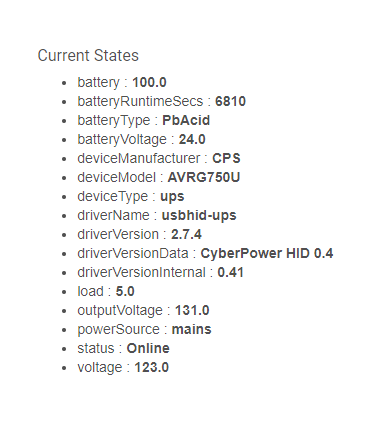372x429 pixels.
Task: Select outputVoltage 131.0 value
Action: (192, 310)
